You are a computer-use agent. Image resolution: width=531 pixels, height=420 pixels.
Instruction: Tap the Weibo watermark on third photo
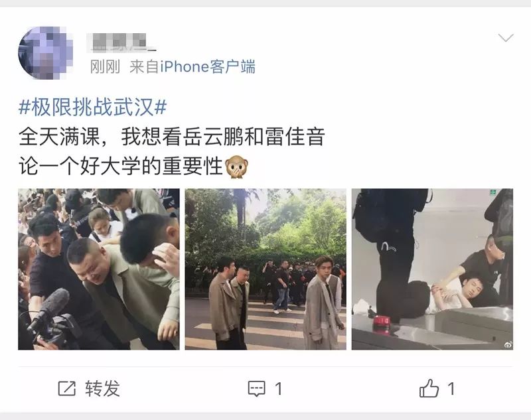coord(508,344)
